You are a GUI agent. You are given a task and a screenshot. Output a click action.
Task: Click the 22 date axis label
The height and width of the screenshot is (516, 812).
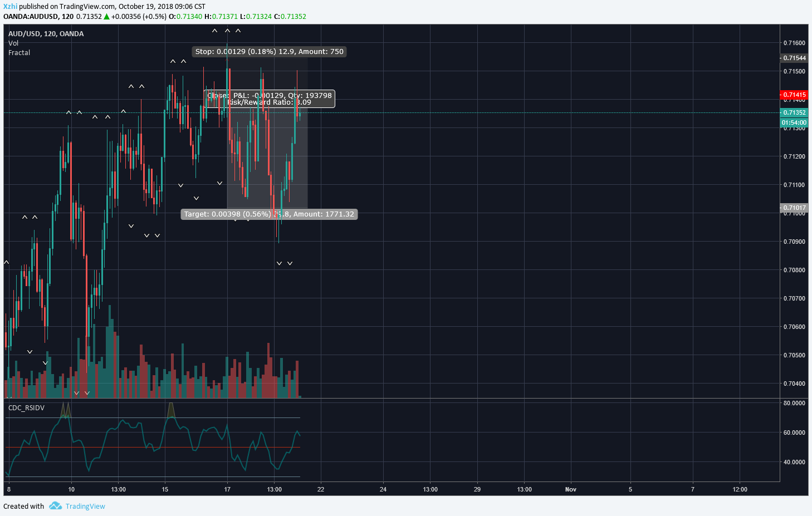point(321,489)
